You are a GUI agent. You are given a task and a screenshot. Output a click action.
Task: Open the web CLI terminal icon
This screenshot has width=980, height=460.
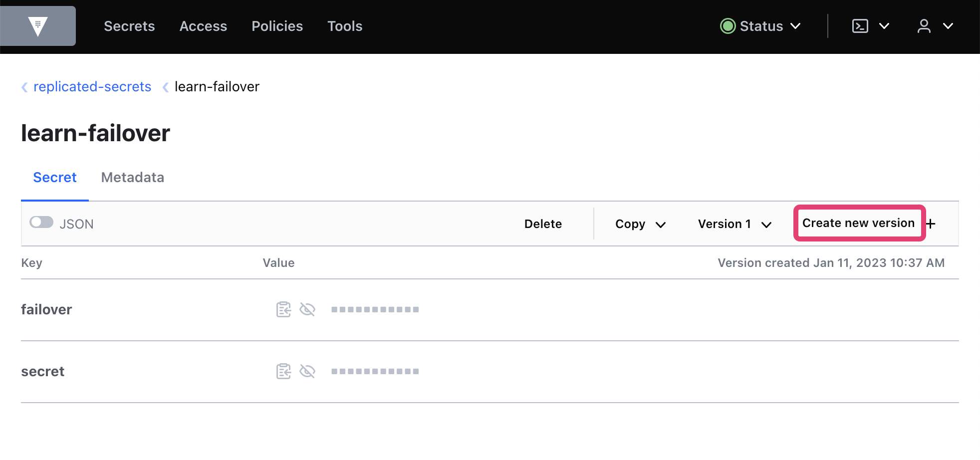point(860,26)
